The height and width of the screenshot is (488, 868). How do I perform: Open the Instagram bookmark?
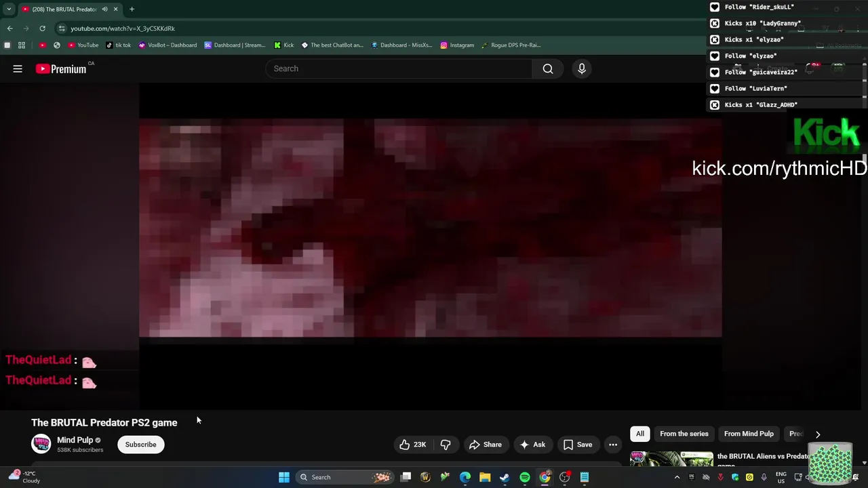tap(458, 45)
